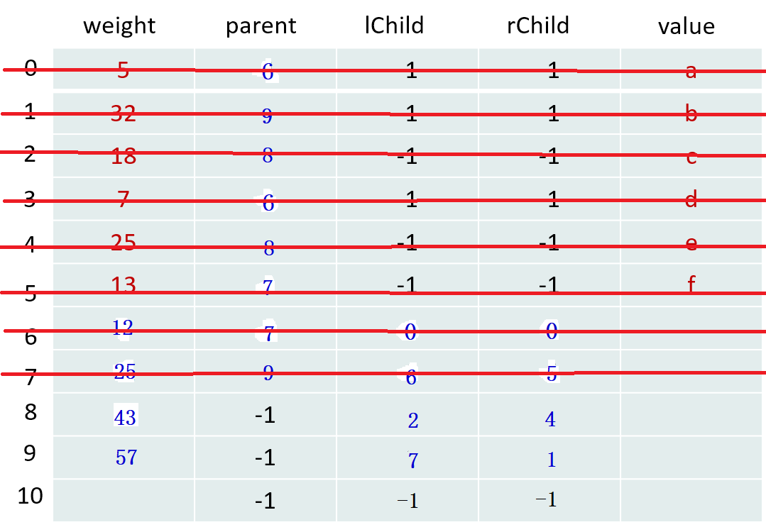Screen dimensions: 766x532
Task: Select the parent column header
Action: [261, 26]
